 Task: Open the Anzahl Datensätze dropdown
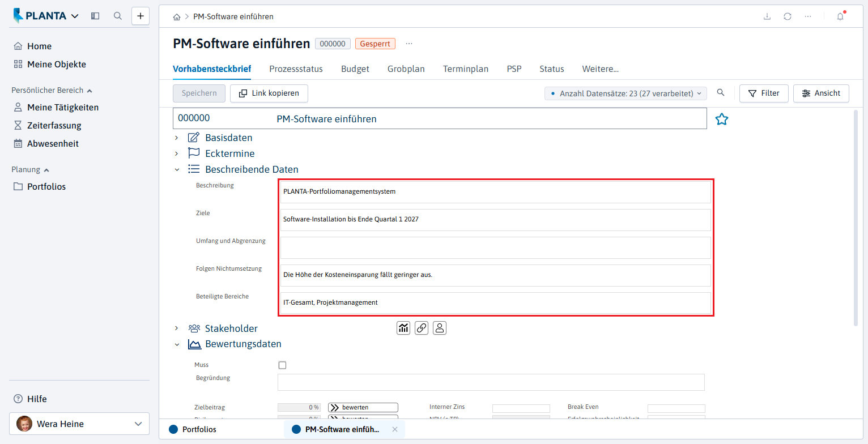point(626,93)
